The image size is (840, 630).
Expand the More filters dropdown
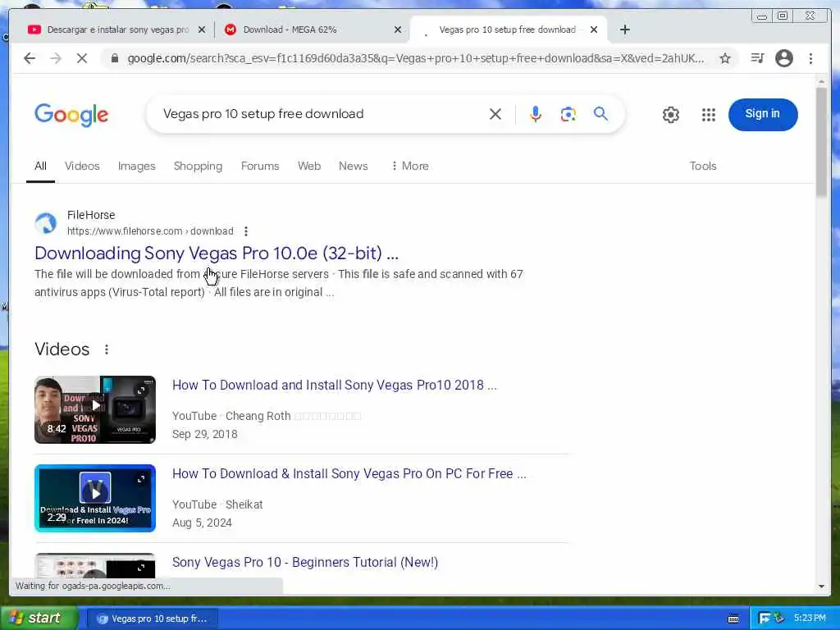[x=410, y=166]
